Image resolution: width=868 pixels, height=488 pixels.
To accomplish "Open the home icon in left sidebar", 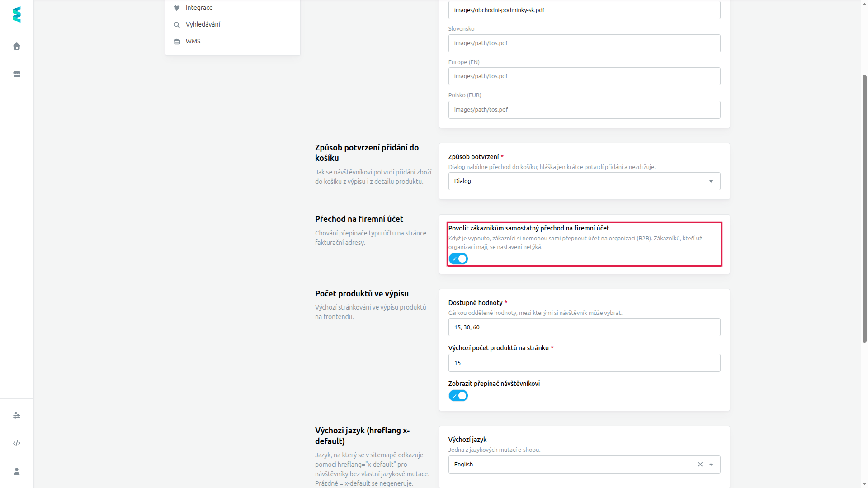I will click(17, 46).
